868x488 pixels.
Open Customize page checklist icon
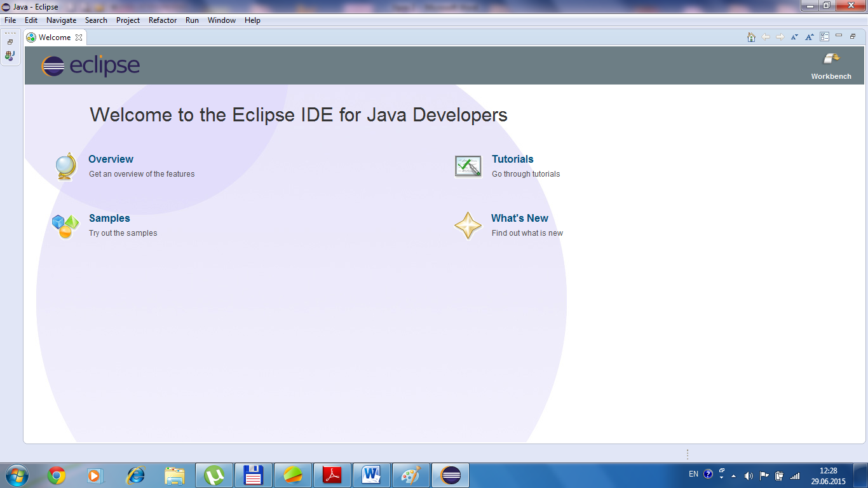825,37
